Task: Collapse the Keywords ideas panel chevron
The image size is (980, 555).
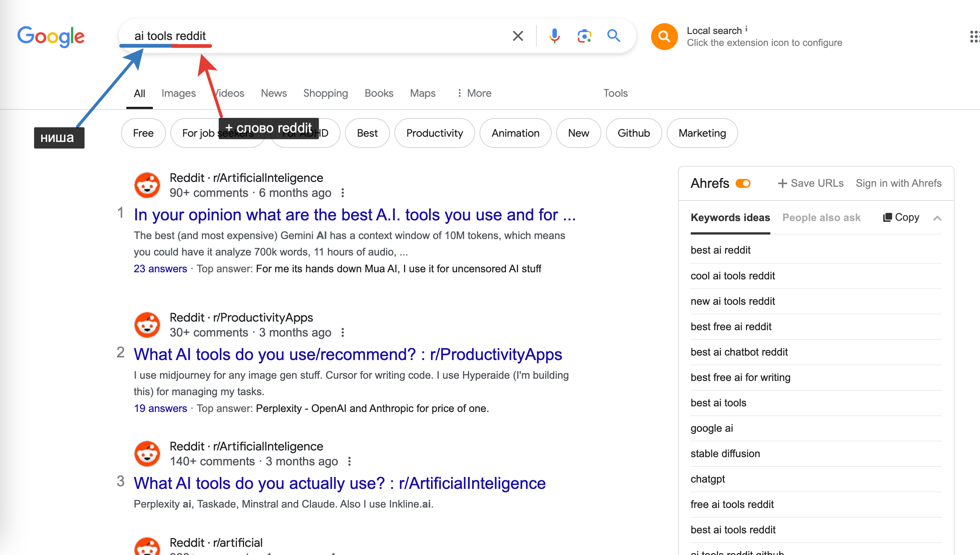Action: (937, 218)
